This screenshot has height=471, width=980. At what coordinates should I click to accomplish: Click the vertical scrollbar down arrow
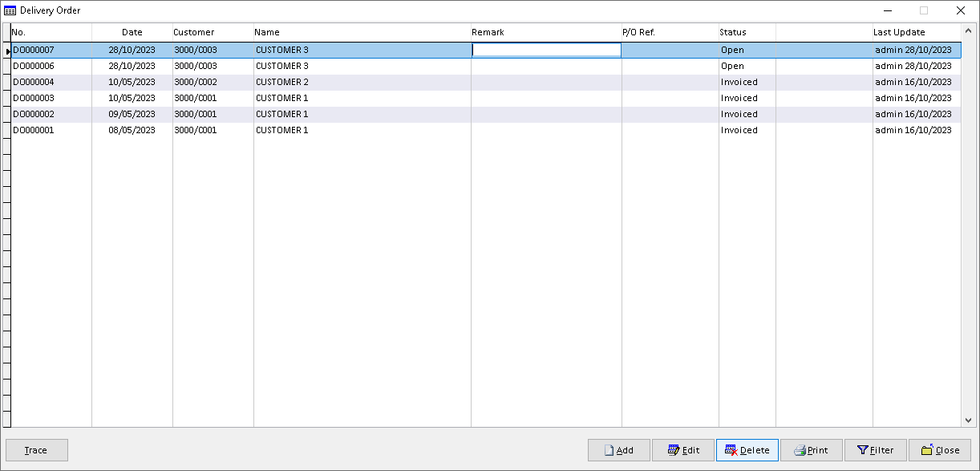click(967, 420)
